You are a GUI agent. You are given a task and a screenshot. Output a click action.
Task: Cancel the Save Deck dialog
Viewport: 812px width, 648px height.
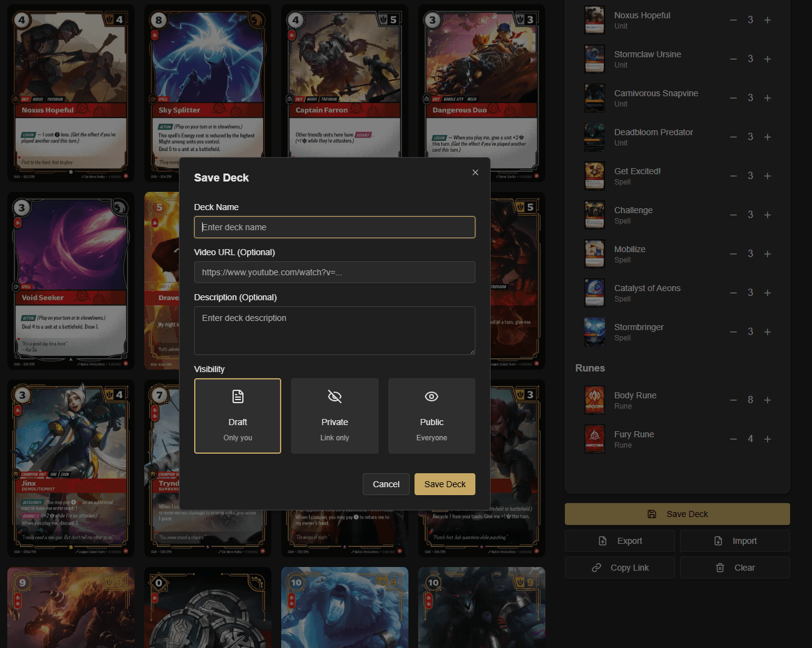386,484
